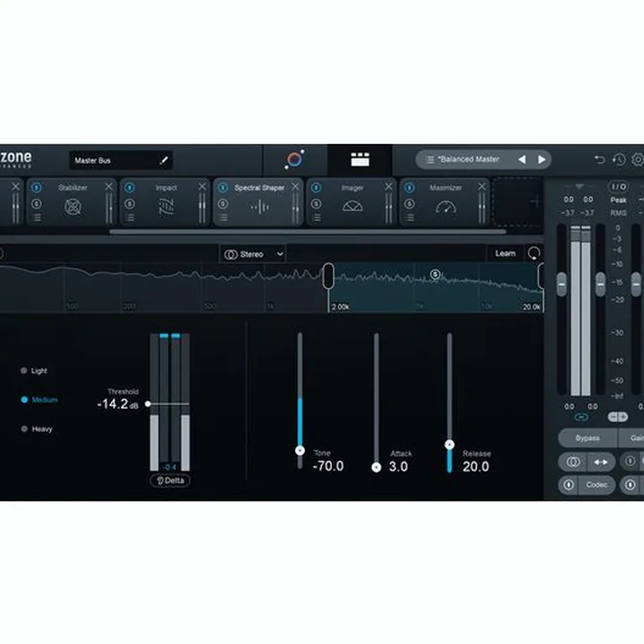Open Impact module preset list

(x=131, y=217)
